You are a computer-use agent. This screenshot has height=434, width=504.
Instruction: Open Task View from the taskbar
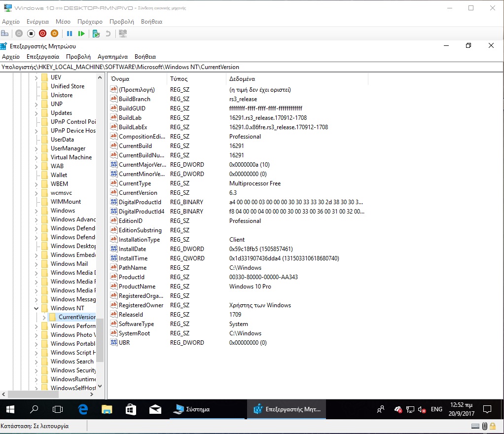pyautogui.click(x=58, y=409)
